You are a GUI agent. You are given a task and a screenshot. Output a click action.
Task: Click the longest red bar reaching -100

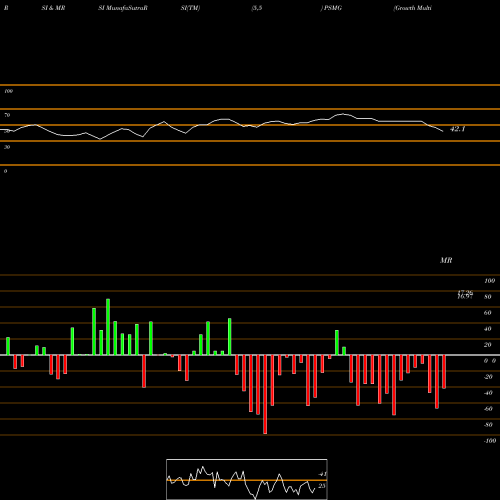click(x=265, y=394)
